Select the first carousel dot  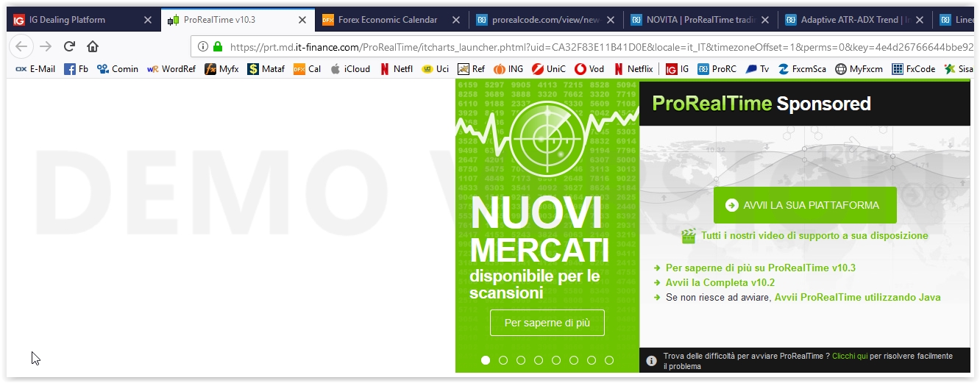(x=486, y=360)
